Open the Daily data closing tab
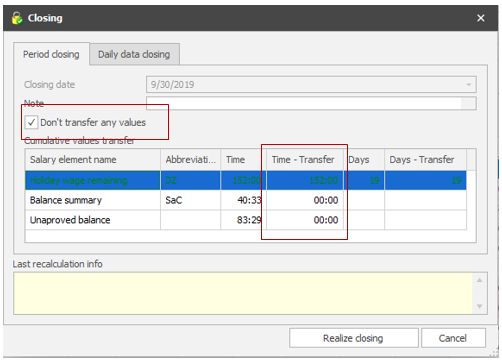 pyautogui.click(x=134, y=54)
